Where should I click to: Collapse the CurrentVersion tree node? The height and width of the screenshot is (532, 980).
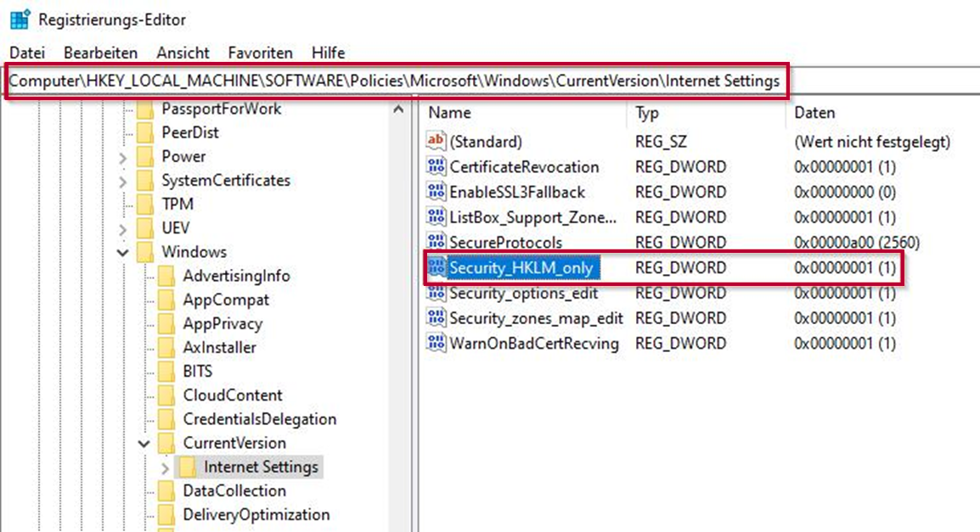tap(144, 443)
